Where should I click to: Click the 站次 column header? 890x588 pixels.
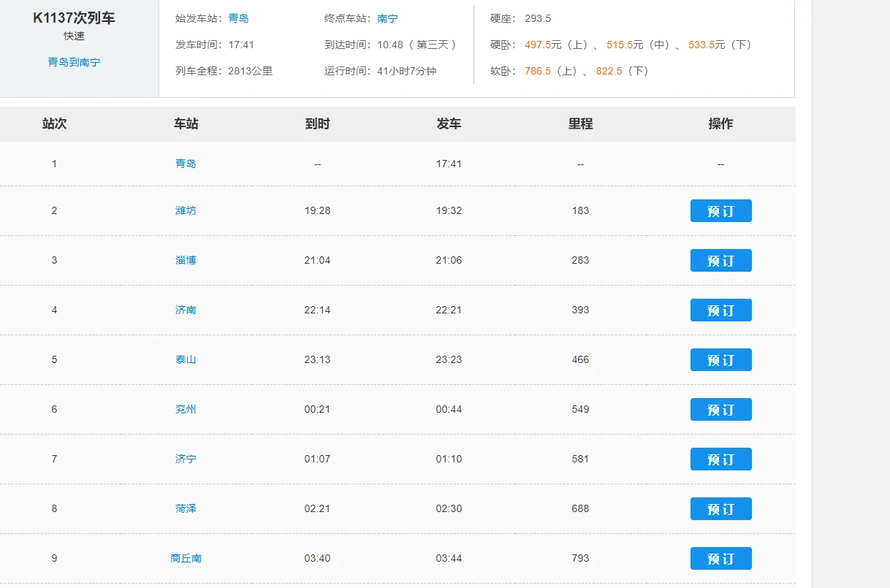click(x=54, y=123)
